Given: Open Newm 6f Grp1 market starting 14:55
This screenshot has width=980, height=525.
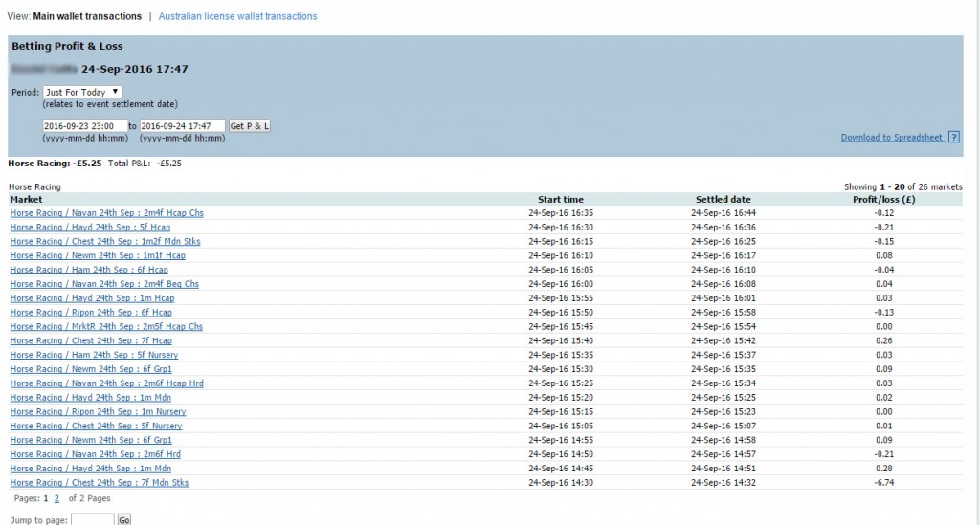Looking at the screenshot, I should [x=91, y=440].
